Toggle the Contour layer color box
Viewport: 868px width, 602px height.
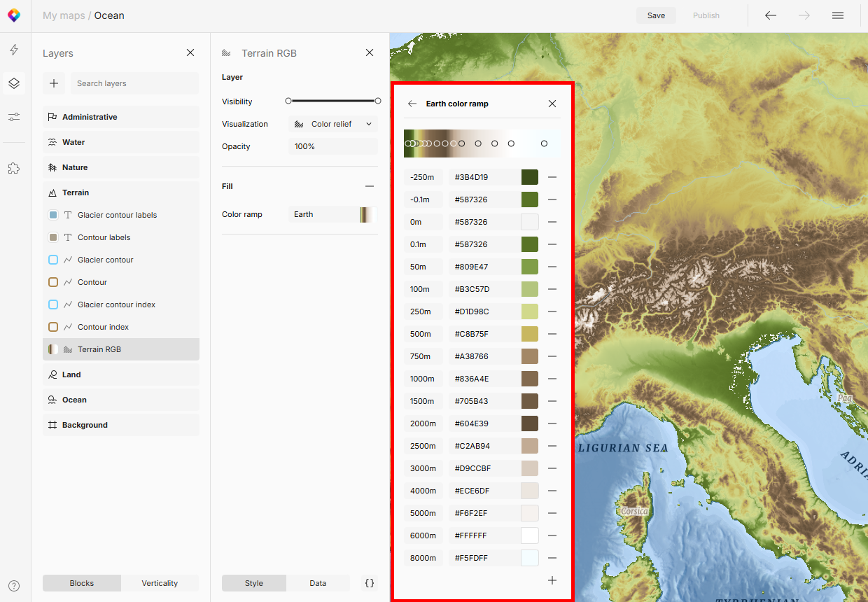53,282
